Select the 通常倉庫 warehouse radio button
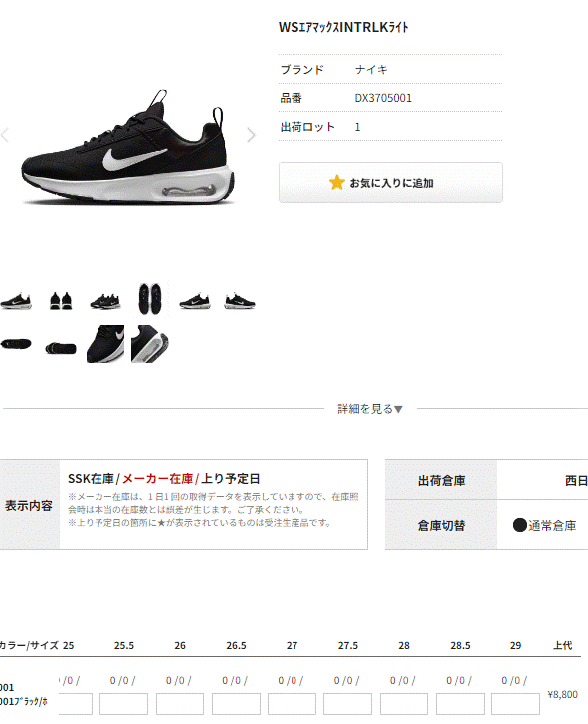This screenshot has height=724, width=588. [x=520, y=525]
